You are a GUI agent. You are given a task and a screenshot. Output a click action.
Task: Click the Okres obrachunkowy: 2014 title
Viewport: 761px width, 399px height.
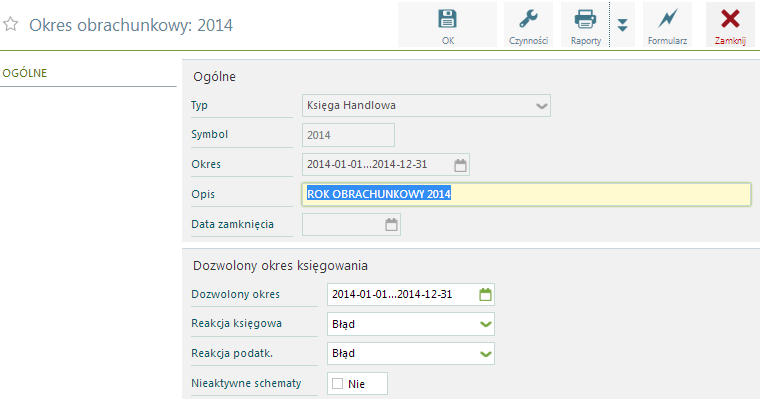tap(131, 25)
